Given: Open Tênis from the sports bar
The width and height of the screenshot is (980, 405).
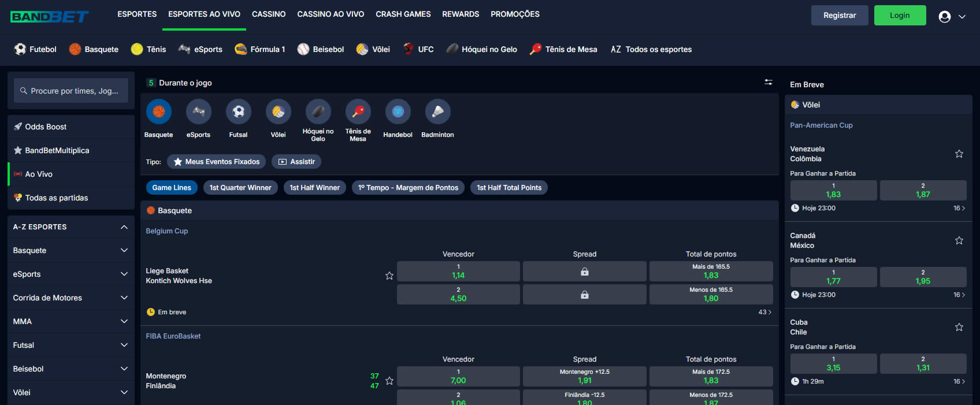Looking at the screenshot, I should [x=149, y=49].
